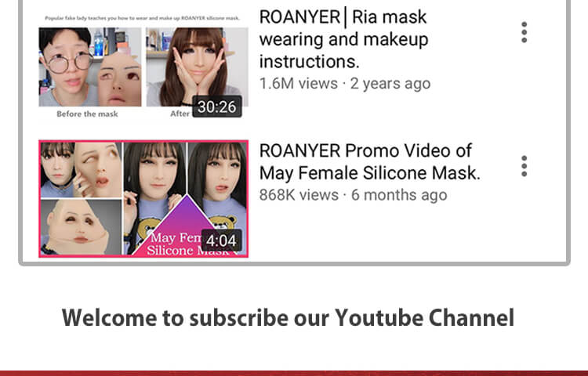Click the after photo with hands on cheeks
Image resolution: width=588 pixels, height=376 pixels.
198,67
